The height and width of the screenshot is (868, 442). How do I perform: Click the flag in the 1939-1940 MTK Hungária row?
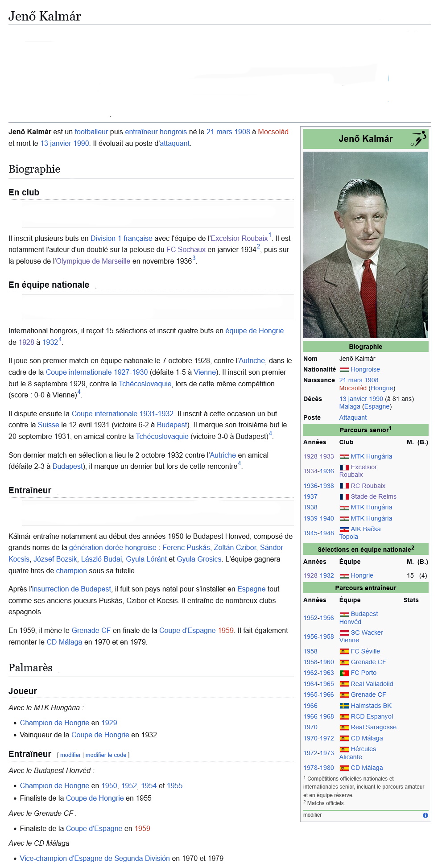pos(344,518)
